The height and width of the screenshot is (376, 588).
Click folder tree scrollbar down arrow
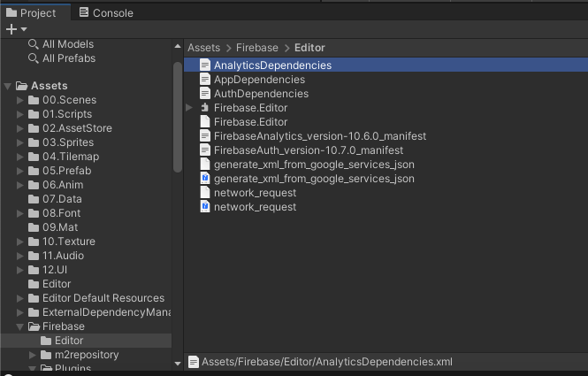[x=178, y=364]
